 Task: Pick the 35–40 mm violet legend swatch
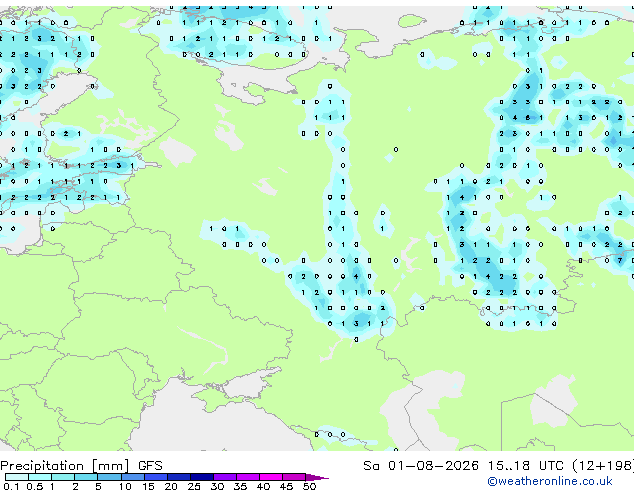[x=248, y=477]
